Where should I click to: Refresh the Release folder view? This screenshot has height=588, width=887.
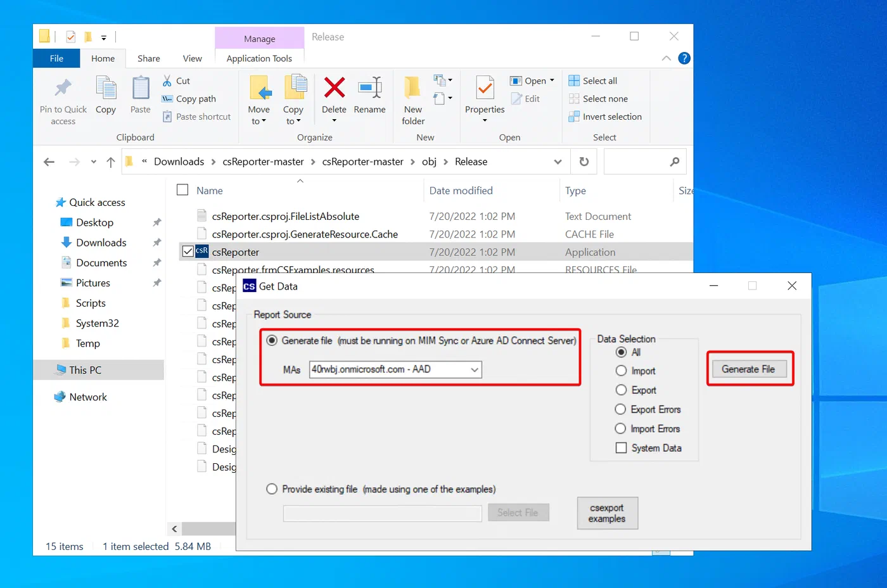(x=584, y=162)
